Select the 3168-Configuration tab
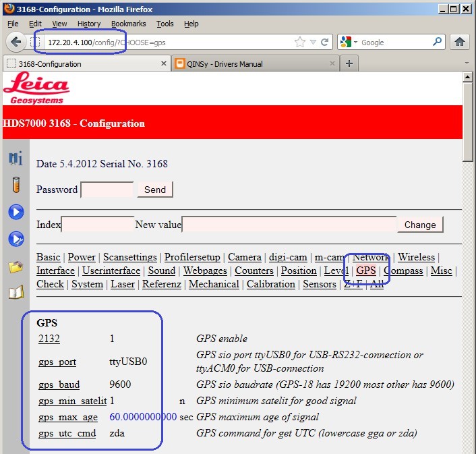Viewport: 476px width, 454px height. [x=86, y=63]
